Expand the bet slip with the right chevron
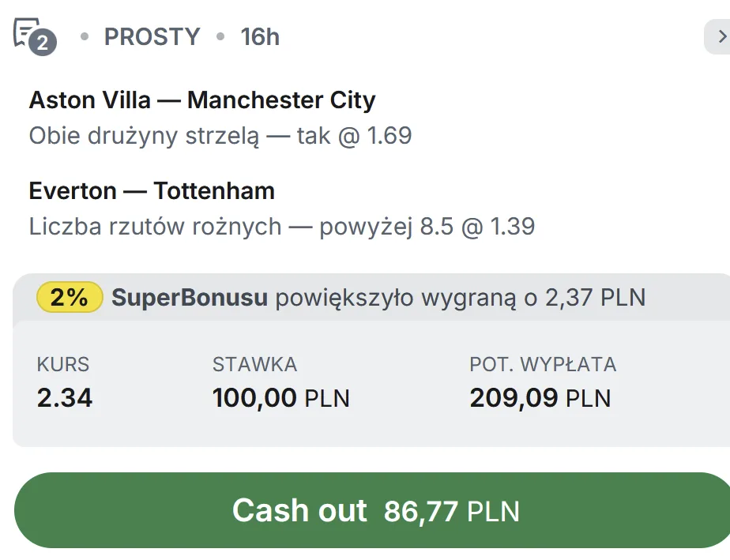The width and height of the screenshot is (730, 560). [720, 36]
